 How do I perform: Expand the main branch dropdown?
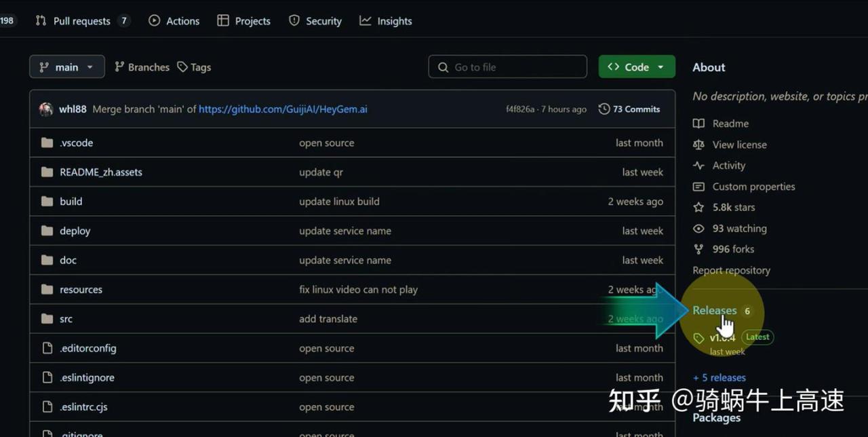pos(66,67)
